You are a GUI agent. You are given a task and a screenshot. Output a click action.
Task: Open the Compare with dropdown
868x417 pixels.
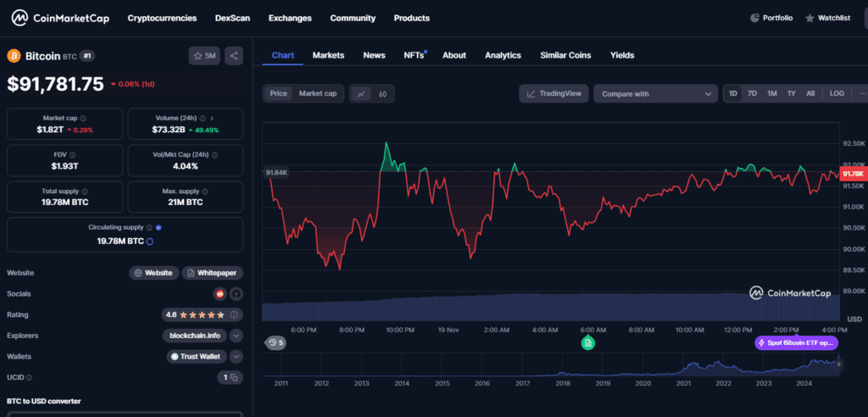click(655, 93)
